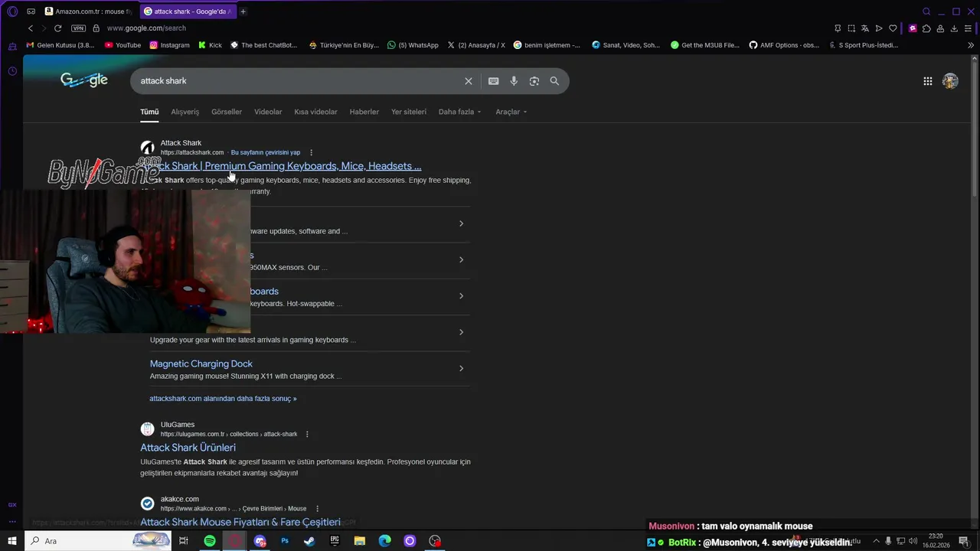
Task: Open the taskbar clock and date
Action: click(936, 541)
